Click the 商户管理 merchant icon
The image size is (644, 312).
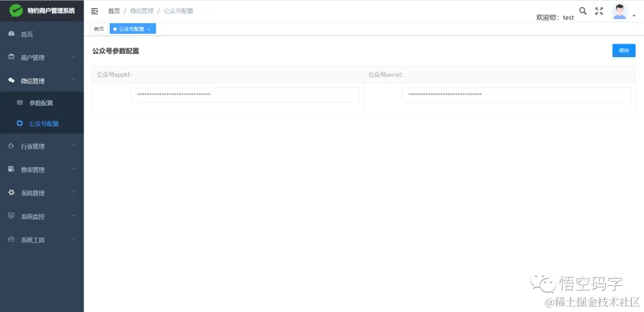11,57
